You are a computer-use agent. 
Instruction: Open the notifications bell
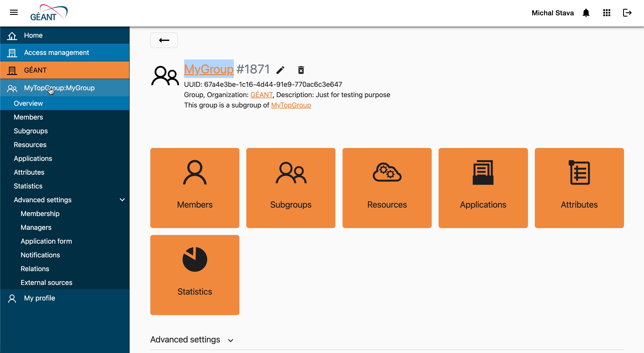(586, 13)
